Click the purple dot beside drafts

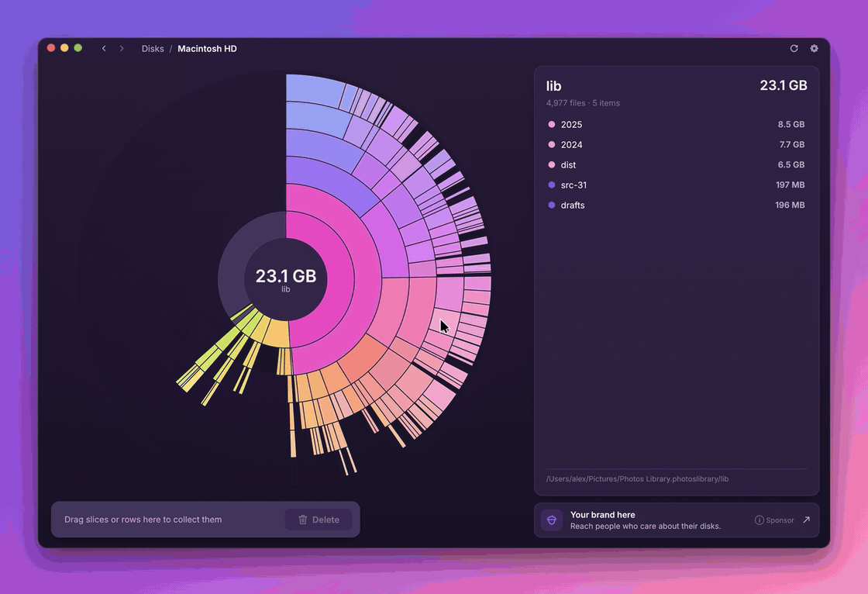551,205
